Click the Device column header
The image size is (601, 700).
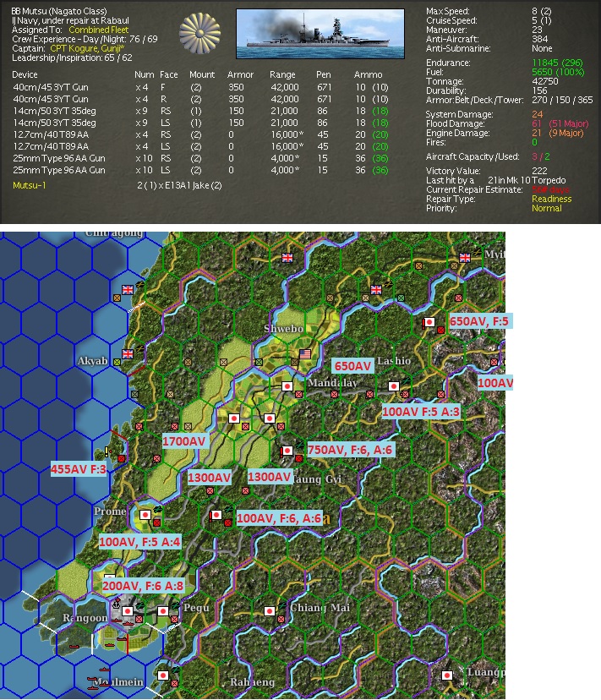[25, 74]
